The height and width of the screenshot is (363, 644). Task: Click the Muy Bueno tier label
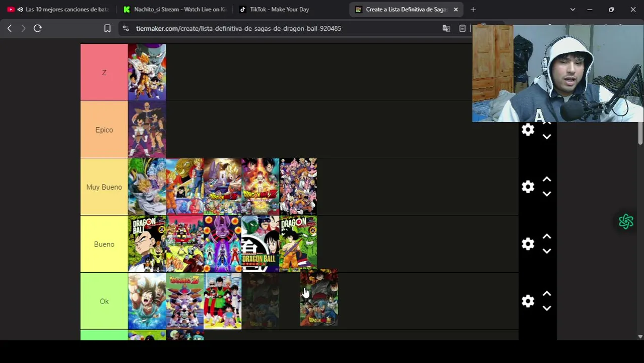tap(104, 187)
